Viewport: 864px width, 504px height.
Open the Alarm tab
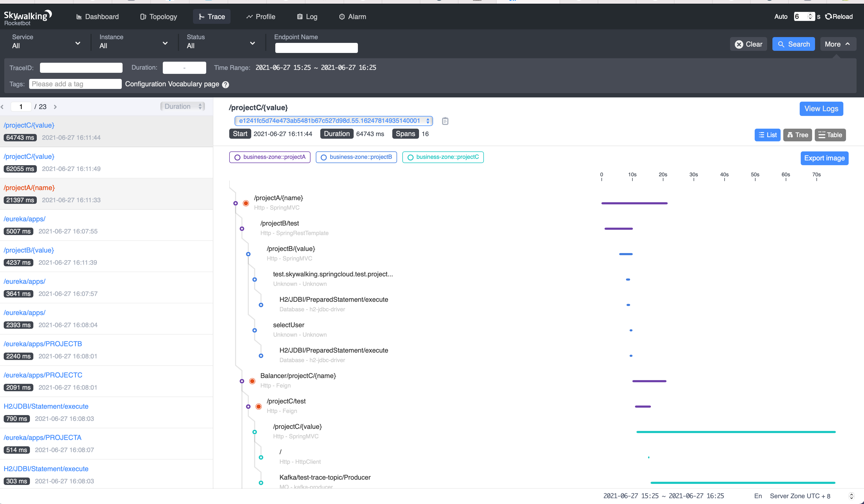coord(353,16)
